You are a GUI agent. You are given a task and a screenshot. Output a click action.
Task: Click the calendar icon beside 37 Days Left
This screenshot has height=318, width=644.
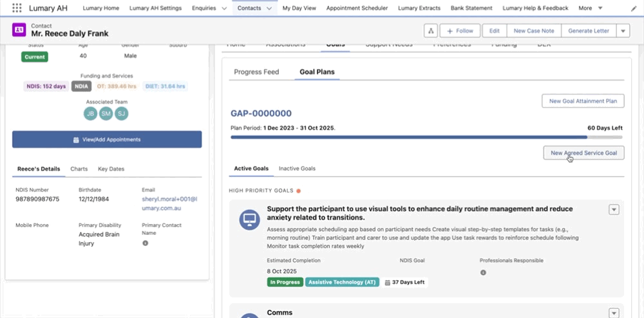pos(387,283)
